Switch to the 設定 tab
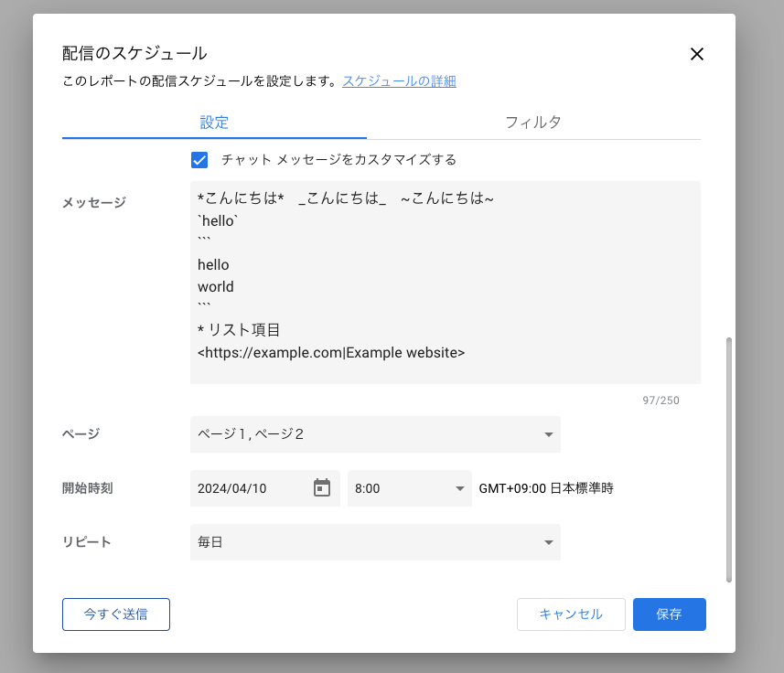The height and width of the screenshot is (673, 784). 214,122
